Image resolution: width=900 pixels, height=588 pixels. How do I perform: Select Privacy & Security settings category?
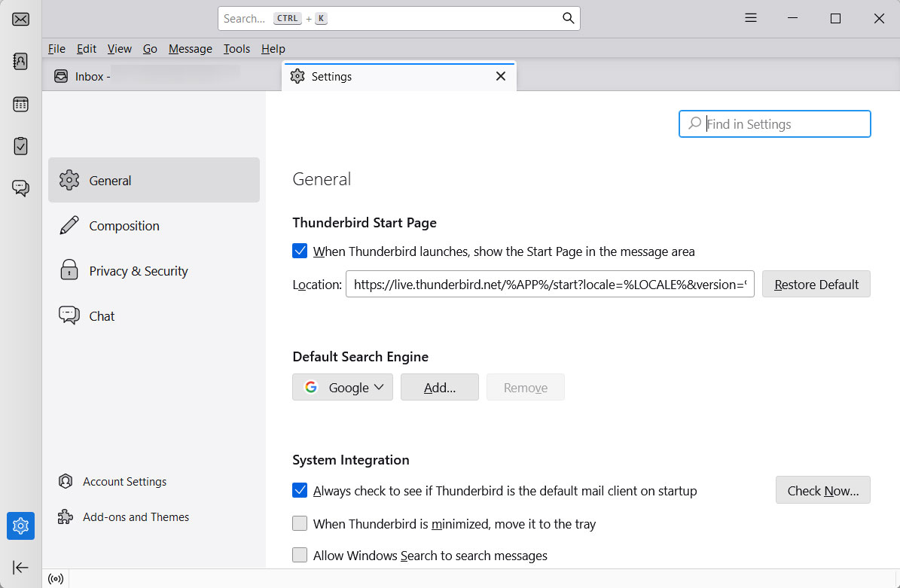(x=139, y=271)
